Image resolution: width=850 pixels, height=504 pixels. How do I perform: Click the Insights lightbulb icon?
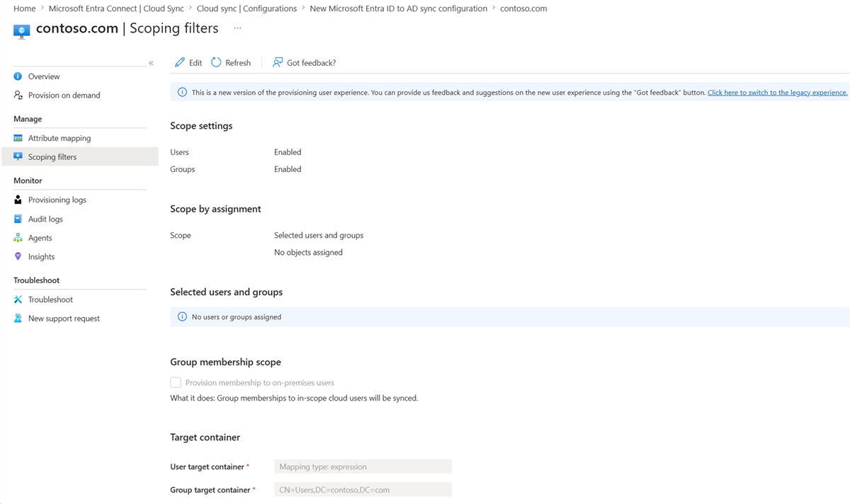(x=18, y=256)
